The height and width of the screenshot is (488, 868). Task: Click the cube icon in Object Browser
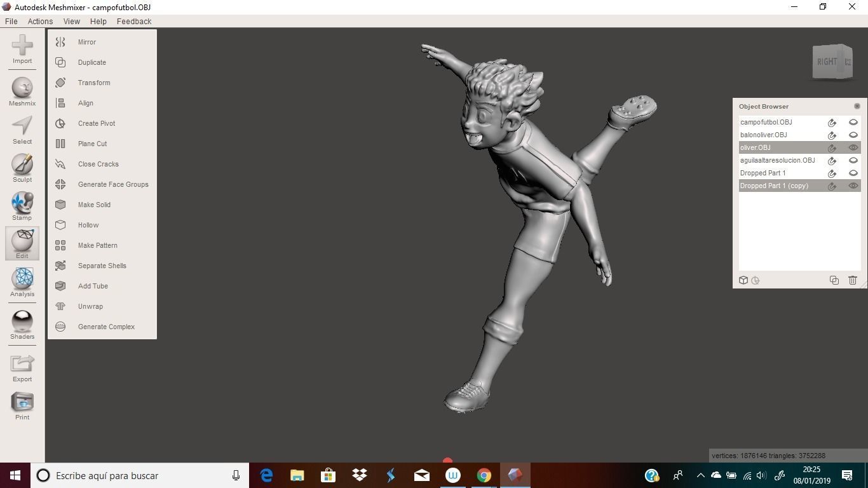coord(743,280)
